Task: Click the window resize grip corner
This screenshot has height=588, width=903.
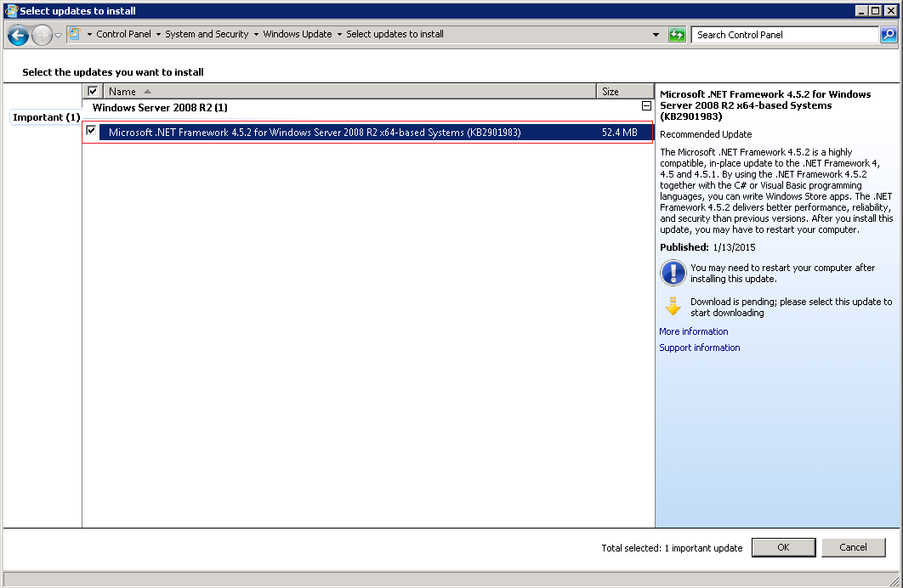Action: pyautogui.click(x=894, y=581)
